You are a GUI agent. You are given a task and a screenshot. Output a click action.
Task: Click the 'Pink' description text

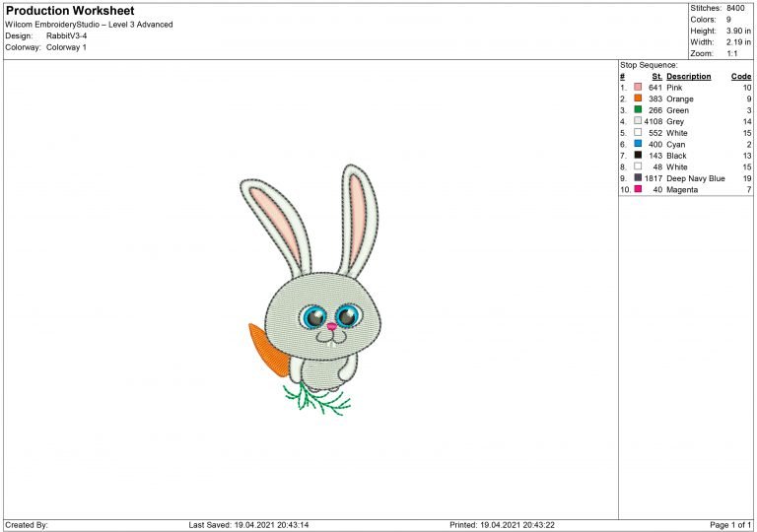[x=674, y=88]
